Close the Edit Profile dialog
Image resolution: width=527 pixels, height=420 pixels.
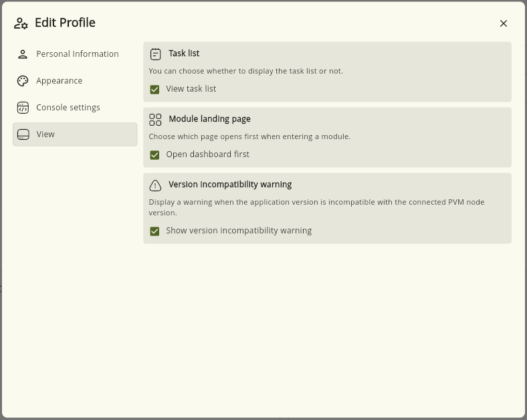point(503,23)
